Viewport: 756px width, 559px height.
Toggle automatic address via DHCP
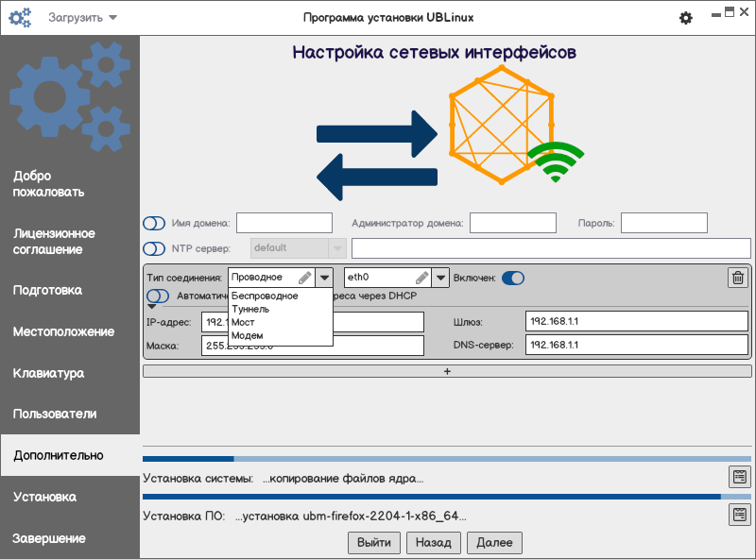(x=158, y=296)
